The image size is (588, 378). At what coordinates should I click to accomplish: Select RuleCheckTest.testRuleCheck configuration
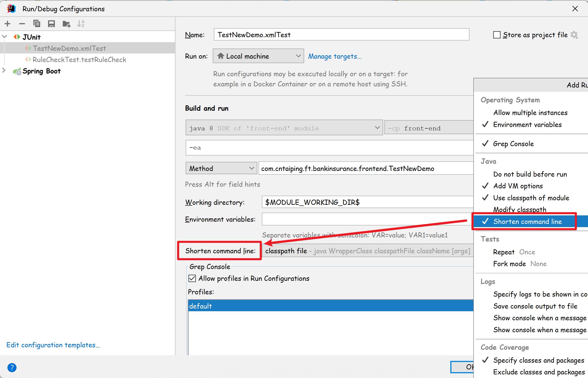click(x=79, y=60)
